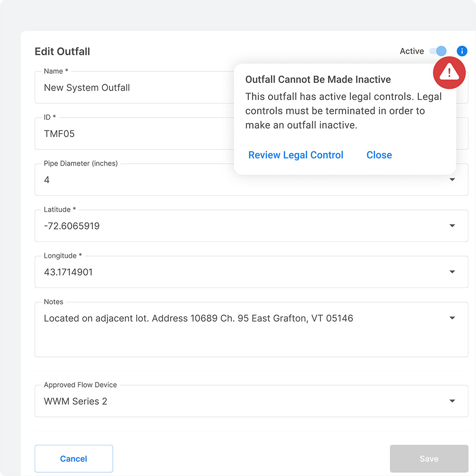Click the red warning triangle icon
Image resolution: width=476 pixels, height=476 pixels.
click(x=449, y=72)
